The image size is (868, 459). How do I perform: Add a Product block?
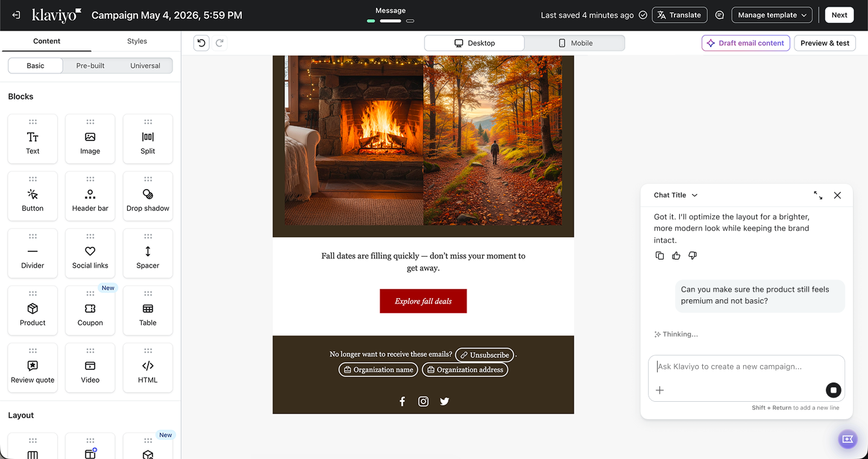pos(33,310)
